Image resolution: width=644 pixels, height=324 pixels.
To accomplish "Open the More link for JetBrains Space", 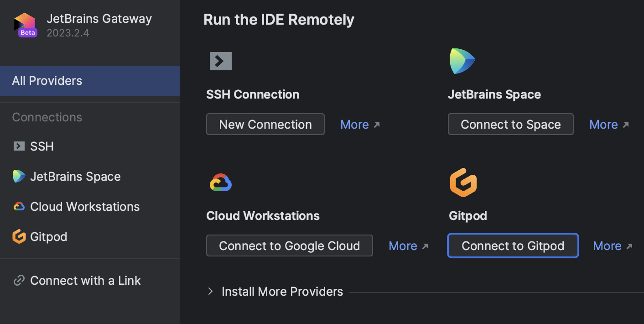I will click(604, 124).
